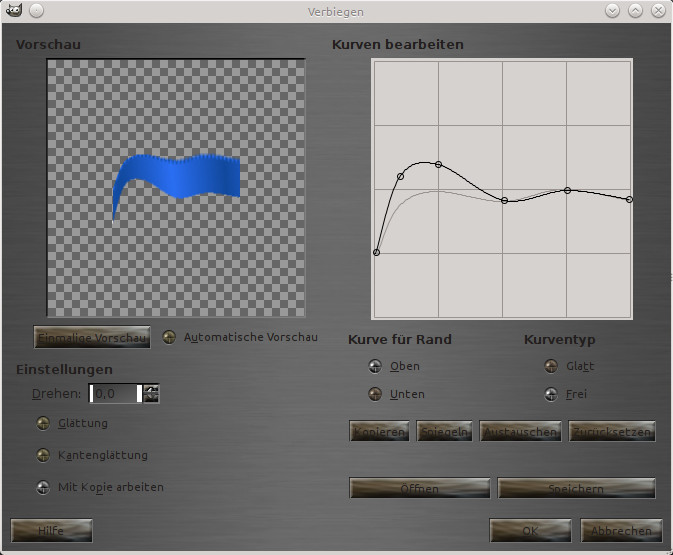The height and width of the screenshot is (555, 673).
Task: Choose the Glatt curve type
Action: coord(551,366)
